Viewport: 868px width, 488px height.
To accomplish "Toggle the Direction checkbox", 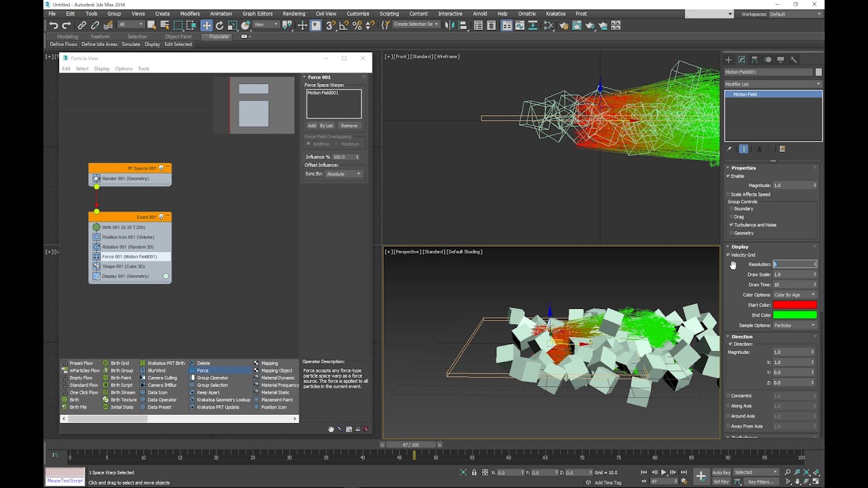I will pyautogui.click(x=731, y=344).
